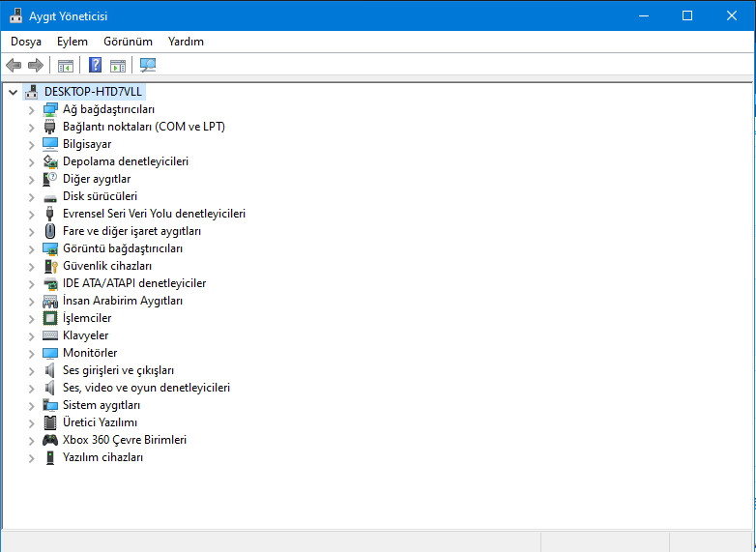Click the Device Manager title bar icon

(15, 15)
